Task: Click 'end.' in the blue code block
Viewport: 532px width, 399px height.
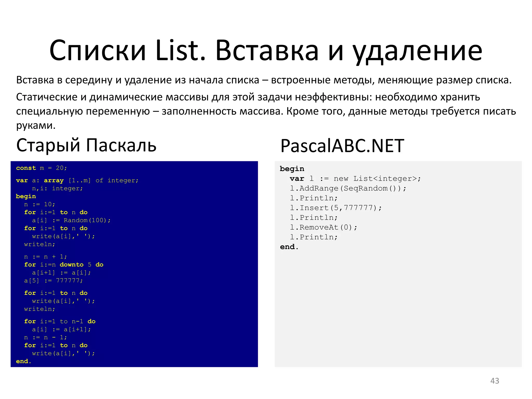Action: point(24,361)
